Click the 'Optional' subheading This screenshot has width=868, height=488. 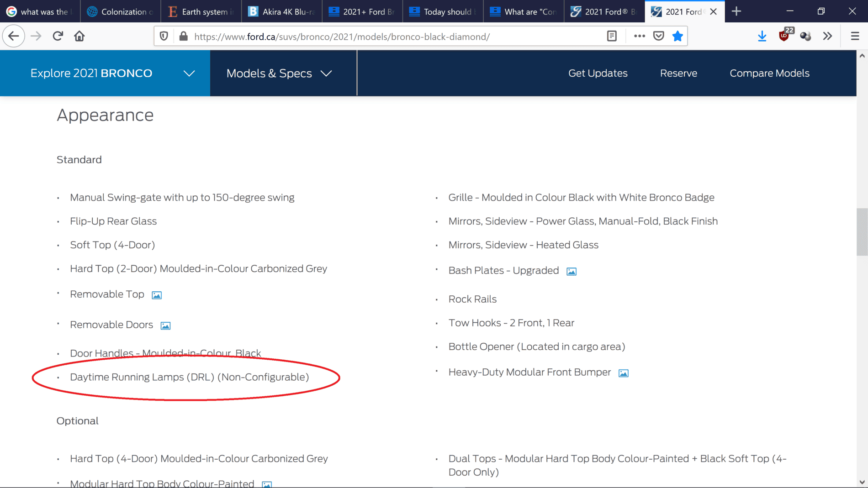click(78, 421)
